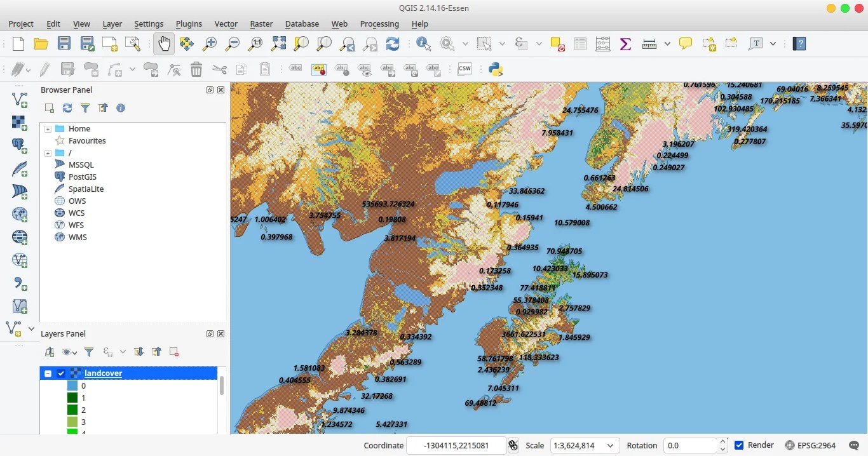
Task: Select WMS in the Browser Panel
Action: 78,237
